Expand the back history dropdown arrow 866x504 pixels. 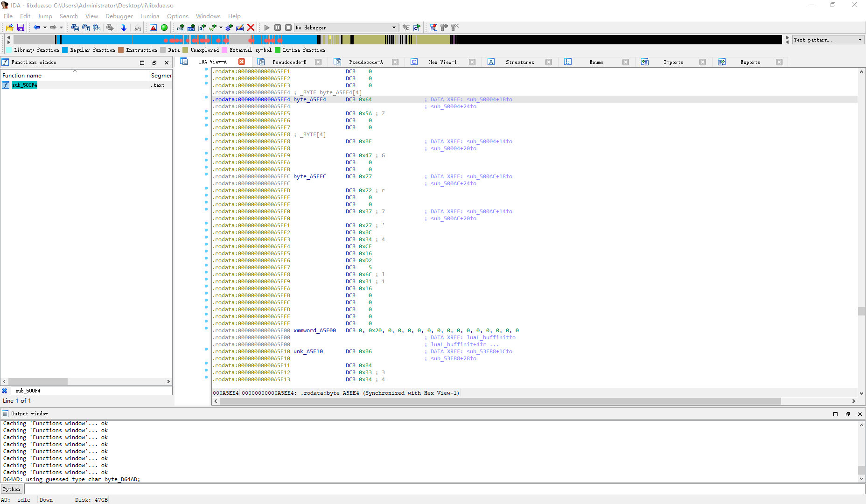coord(45,28)
